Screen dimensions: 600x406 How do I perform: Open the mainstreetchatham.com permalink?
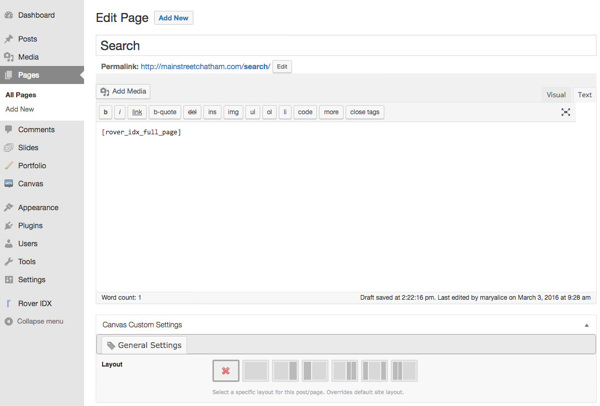point(205,66)
